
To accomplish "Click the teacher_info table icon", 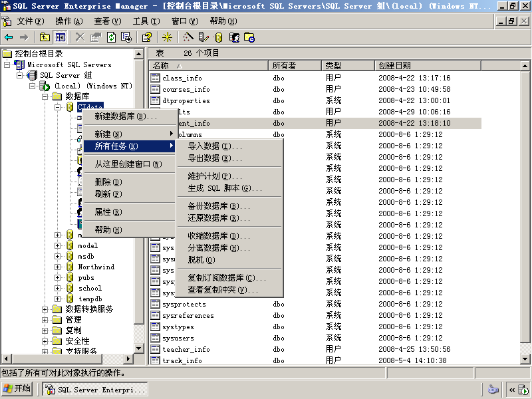I will click(x=156, y=349).
